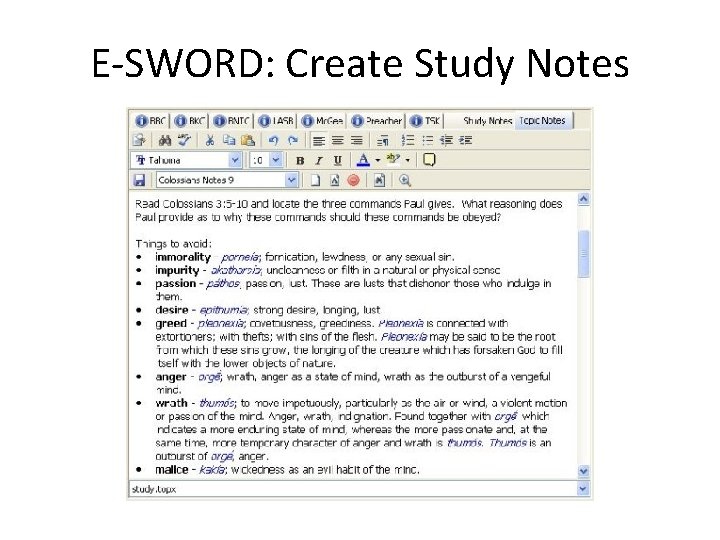The width and height of the screenshot is (720, 540).
Task: Click the page setup/print icon
Action: tap(139, 140)
